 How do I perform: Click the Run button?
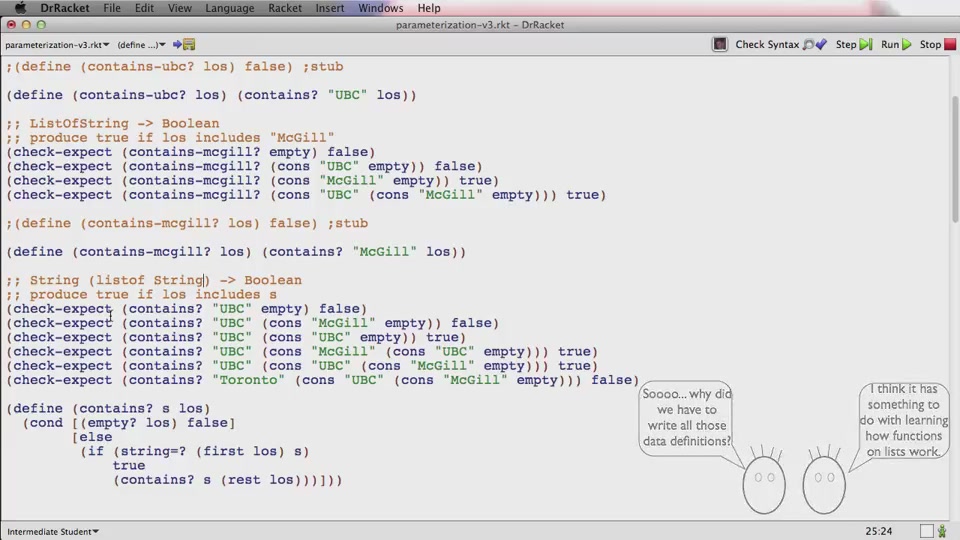[x=896, y=44]
